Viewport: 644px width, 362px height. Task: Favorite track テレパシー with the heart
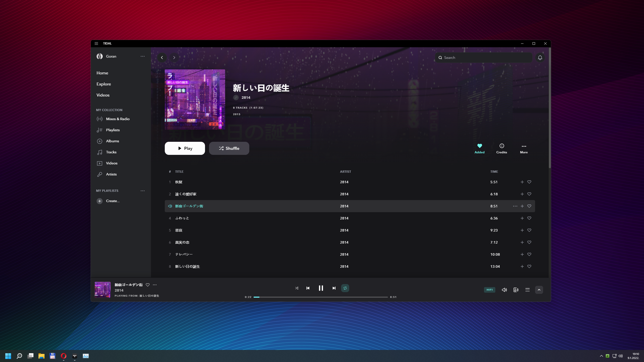click(x=529, y=254)
